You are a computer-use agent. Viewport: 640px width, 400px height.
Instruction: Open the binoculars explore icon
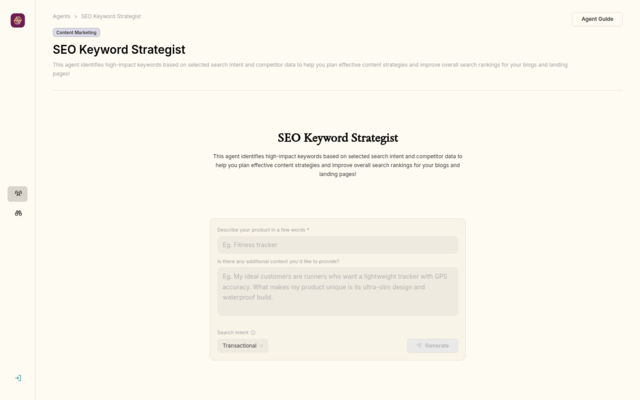[x=18, y=213]
